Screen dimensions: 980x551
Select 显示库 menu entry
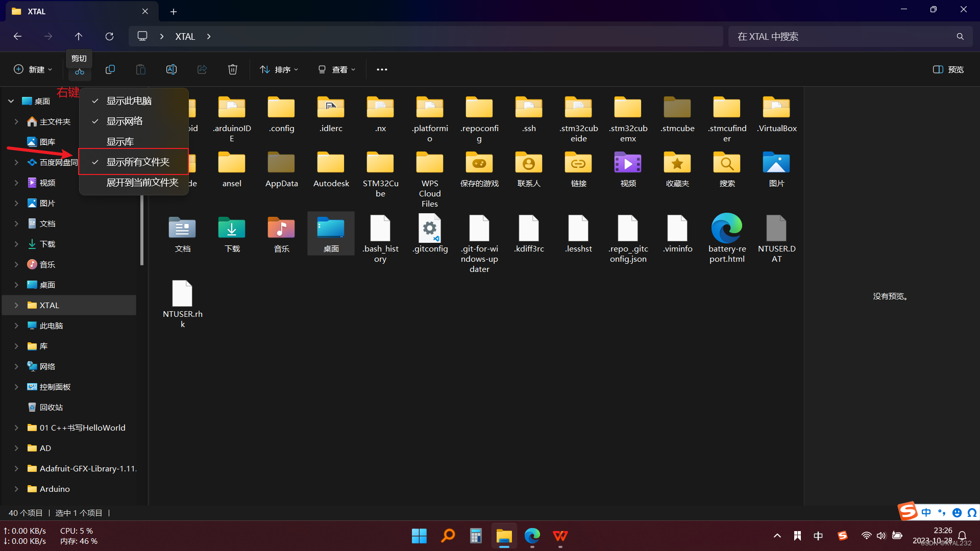point(120,142)
